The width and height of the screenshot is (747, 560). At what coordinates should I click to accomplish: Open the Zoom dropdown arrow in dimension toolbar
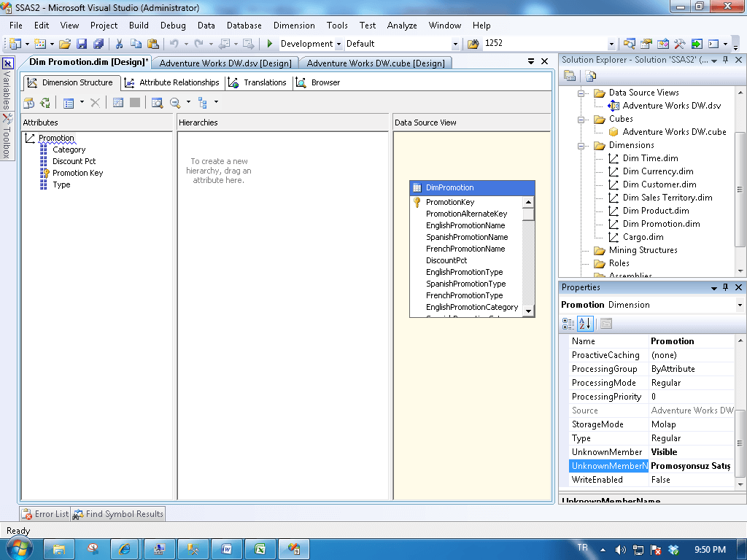188,102
